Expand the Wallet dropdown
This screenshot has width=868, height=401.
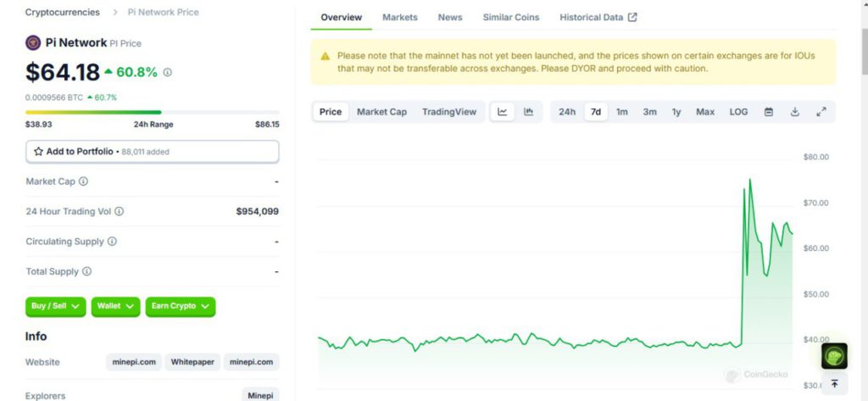115,306
